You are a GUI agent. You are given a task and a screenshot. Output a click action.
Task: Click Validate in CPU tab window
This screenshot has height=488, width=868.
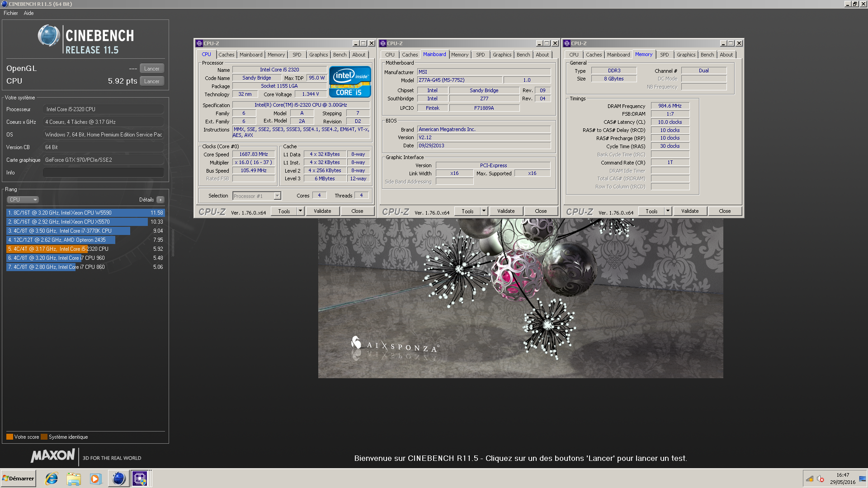(x=322, y=211)
